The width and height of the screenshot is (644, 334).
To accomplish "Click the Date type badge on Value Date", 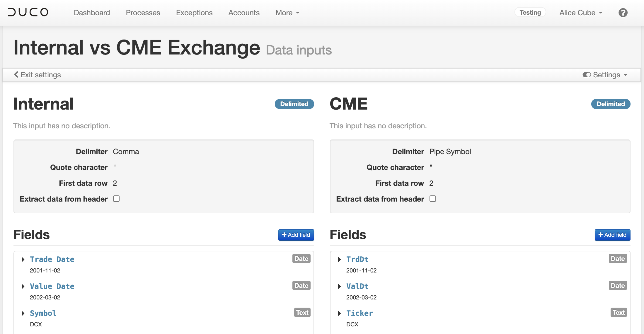I will point(301,285).
